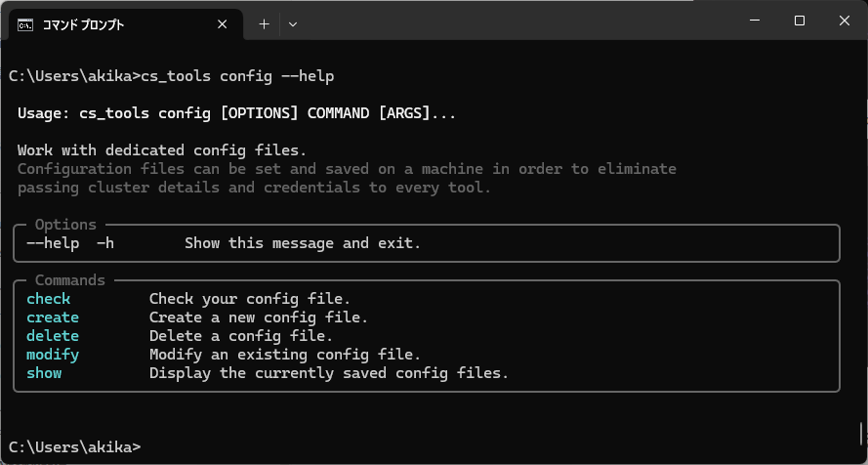This screenshot has width=868, height=465.
Task: Minimize the terminal window
Action: (x=755, y=21)
